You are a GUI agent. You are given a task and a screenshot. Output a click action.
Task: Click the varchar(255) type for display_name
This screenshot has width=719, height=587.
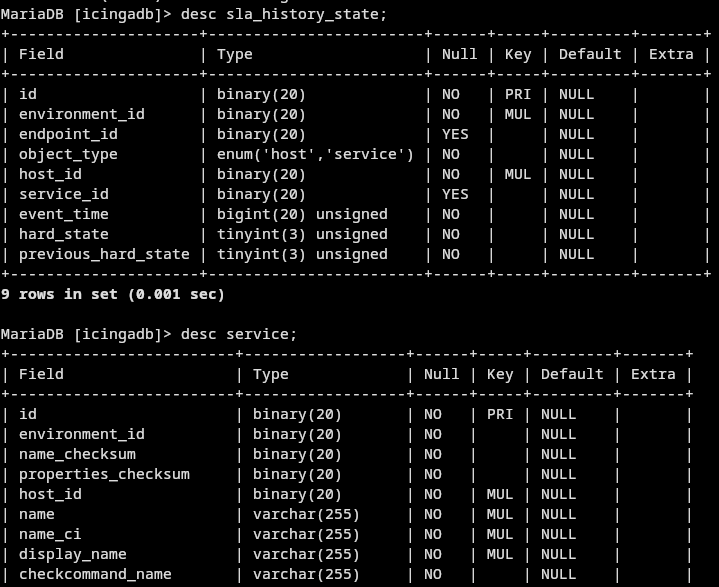[x=306, y=554]
